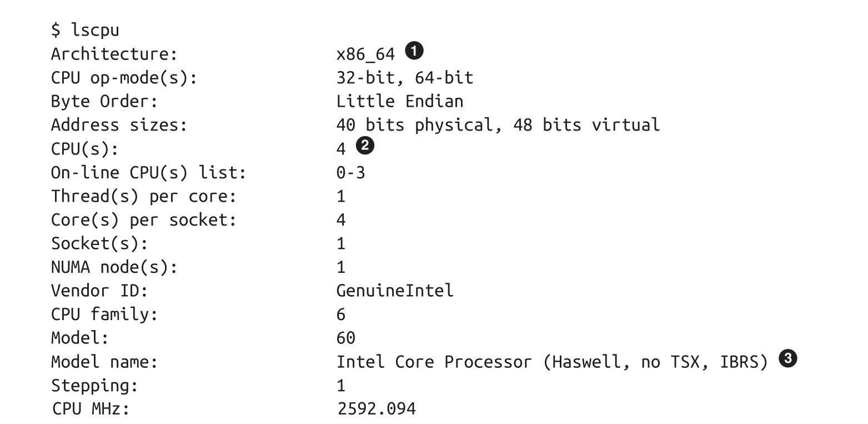868x424 pixels.
Task: Click the "Core(s) per socket:" label
Action: (143, 220)
